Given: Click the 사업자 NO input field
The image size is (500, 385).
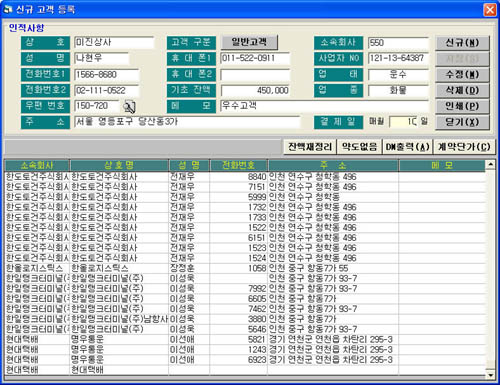Looking at the screenshot, I should click(x=398, y=58).
